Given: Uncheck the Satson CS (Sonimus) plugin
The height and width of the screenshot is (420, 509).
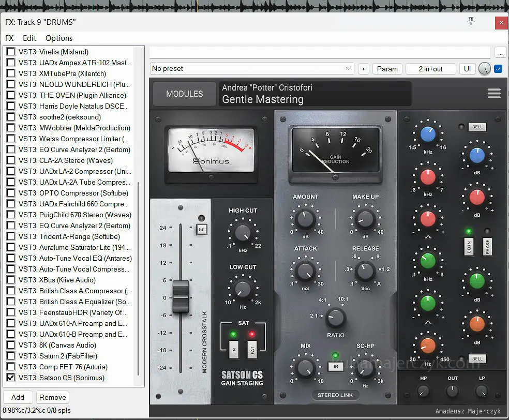Looking at the screenshot, I should pyautogui.click(x=10, y=378).
